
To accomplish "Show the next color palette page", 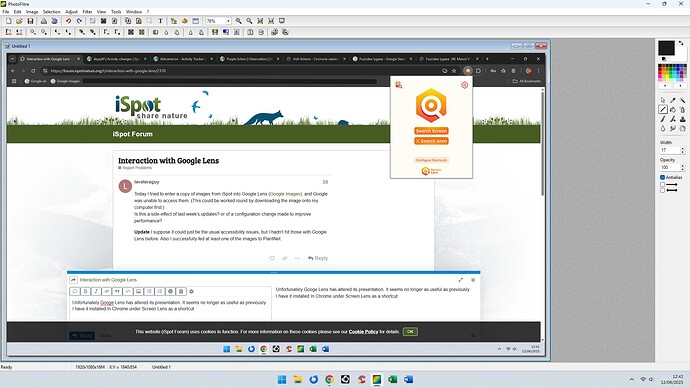I will pyautogui.click(x=680, y=85).
